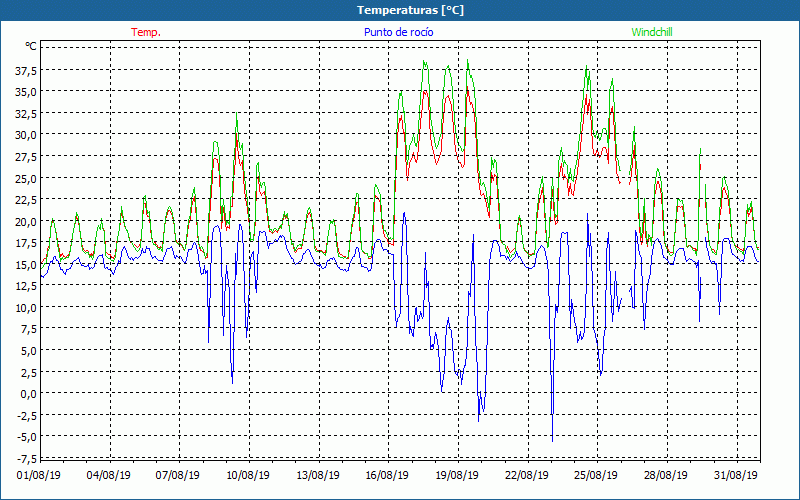Click the 25,0 y-axis value
Screen dimensions: 800x500
[26, 178]
